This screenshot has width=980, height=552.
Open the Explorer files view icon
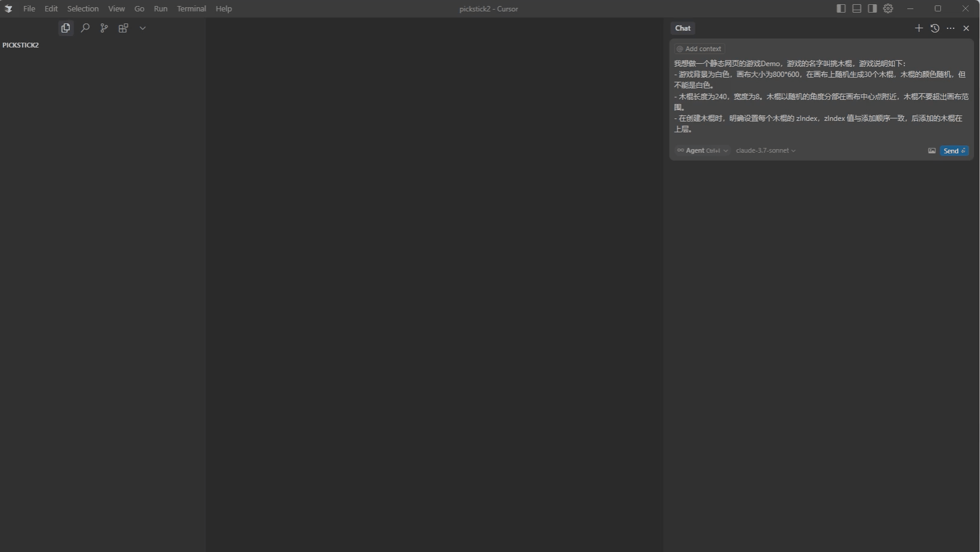coord(65,28)
